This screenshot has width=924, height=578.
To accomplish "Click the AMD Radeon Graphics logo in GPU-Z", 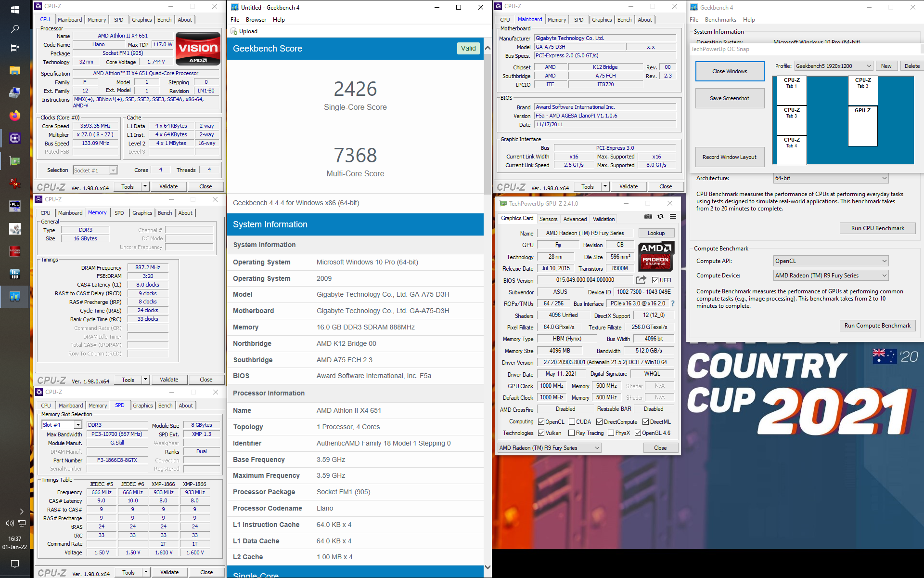I will tap(656, 256).
